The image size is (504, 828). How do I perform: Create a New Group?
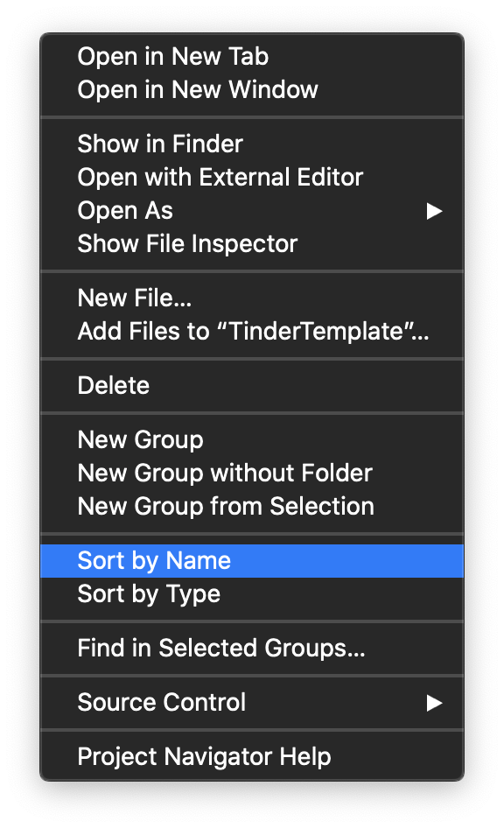point(252,439)
